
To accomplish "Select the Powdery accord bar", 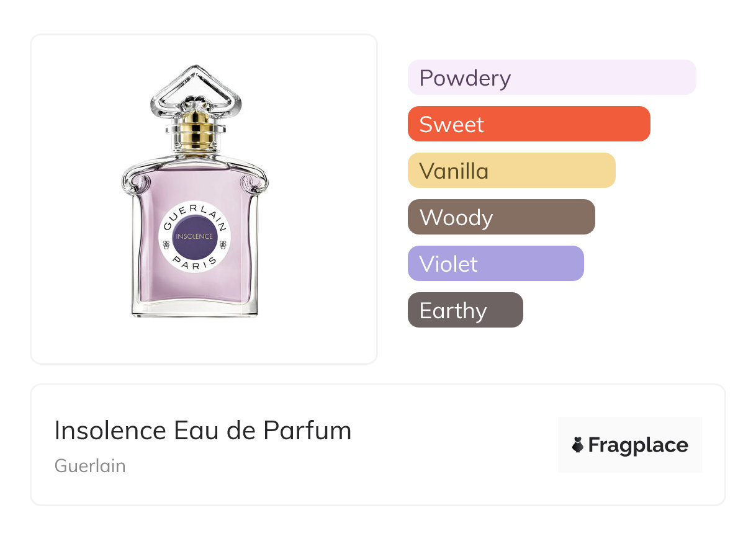I will click(551, 78).
